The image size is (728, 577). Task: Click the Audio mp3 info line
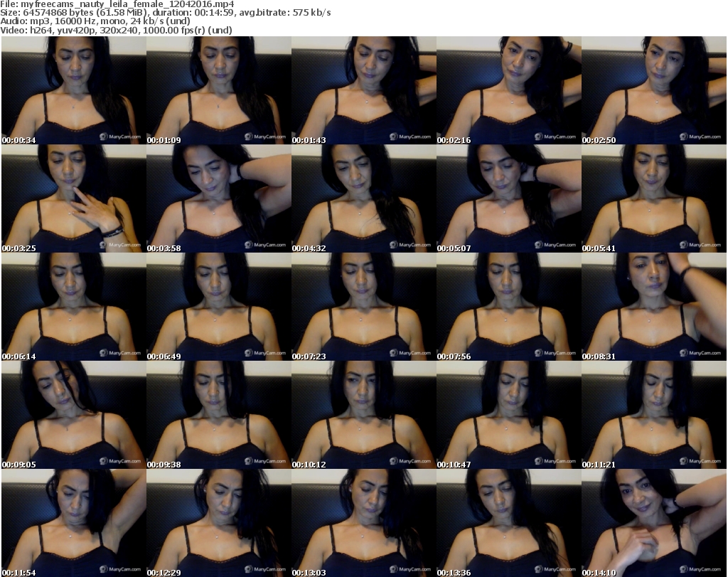tap(95, 21)
